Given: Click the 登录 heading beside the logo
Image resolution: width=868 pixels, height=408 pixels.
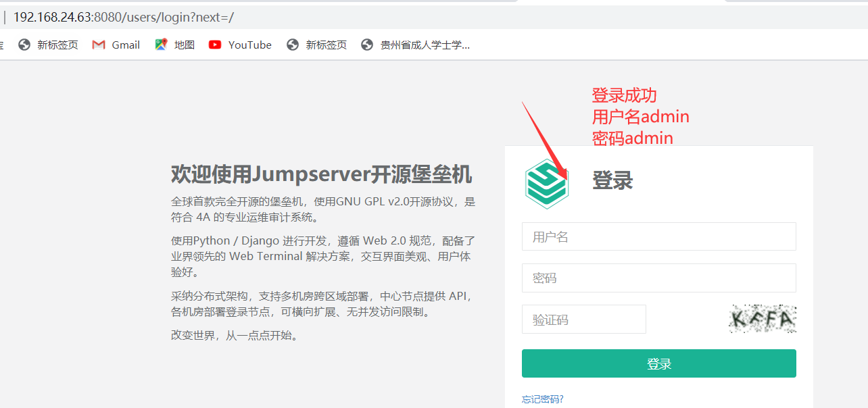Looking at the screenshot, I should pyautogui.click(x=612, y=180).
